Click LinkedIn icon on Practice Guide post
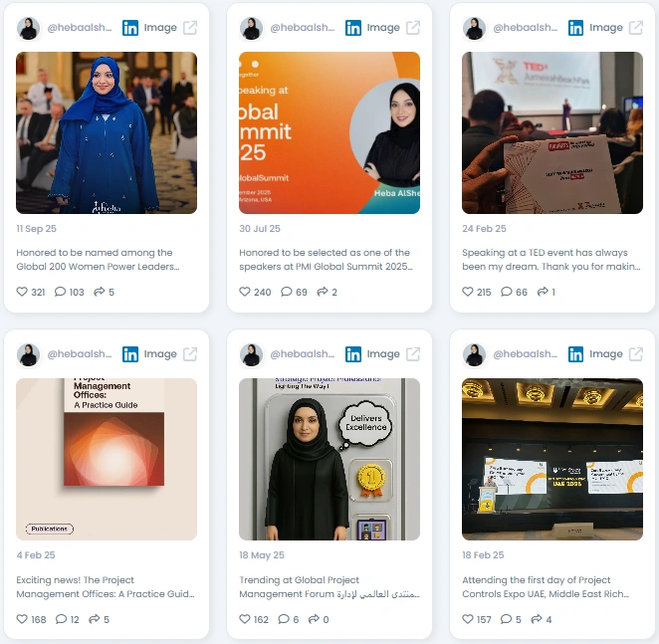The height and width of the screenshot is (644, 659). 130,354
